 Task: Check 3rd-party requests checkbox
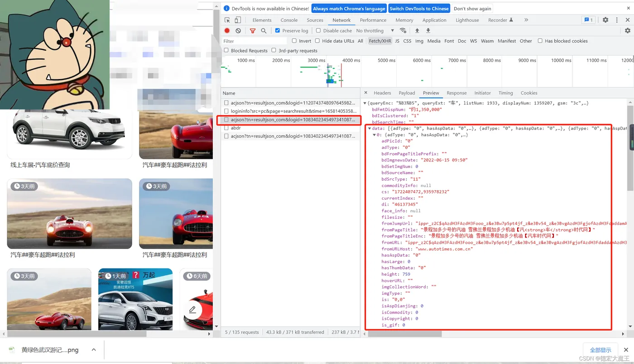274,51
